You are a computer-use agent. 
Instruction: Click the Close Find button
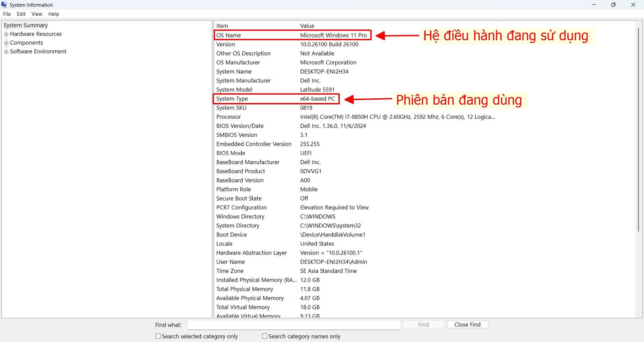[467, 325]
